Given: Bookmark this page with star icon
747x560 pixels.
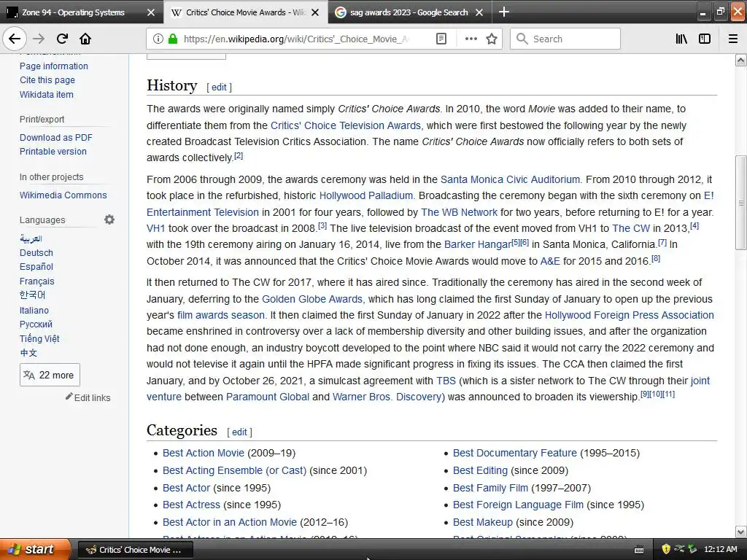Looking at the screenshot, I should pos(492,39).
